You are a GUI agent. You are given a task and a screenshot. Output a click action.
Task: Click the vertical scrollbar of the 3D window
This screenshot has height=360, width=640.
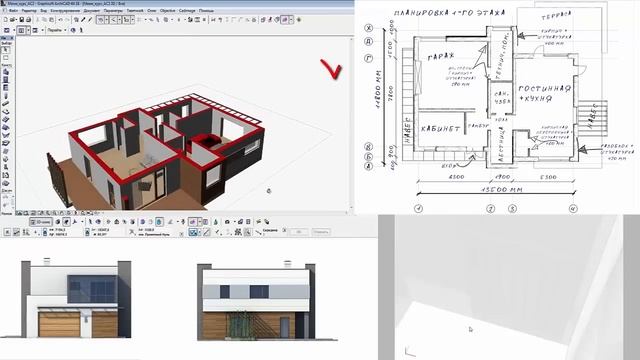coord(352,122)
